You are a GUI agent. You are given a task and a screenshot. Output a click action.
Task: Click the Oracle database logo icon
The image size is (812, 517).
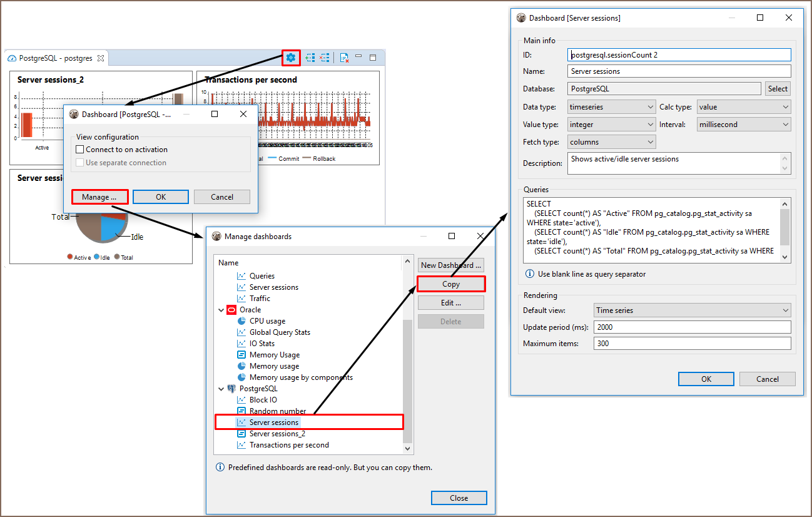coord(231,310)
